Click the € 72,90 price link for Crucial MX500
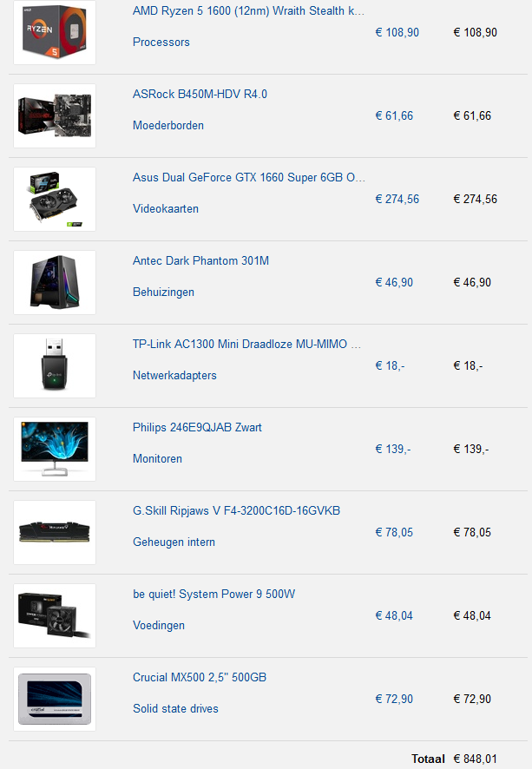The width and height of the screenshot is (532, 769). [394, 700]
